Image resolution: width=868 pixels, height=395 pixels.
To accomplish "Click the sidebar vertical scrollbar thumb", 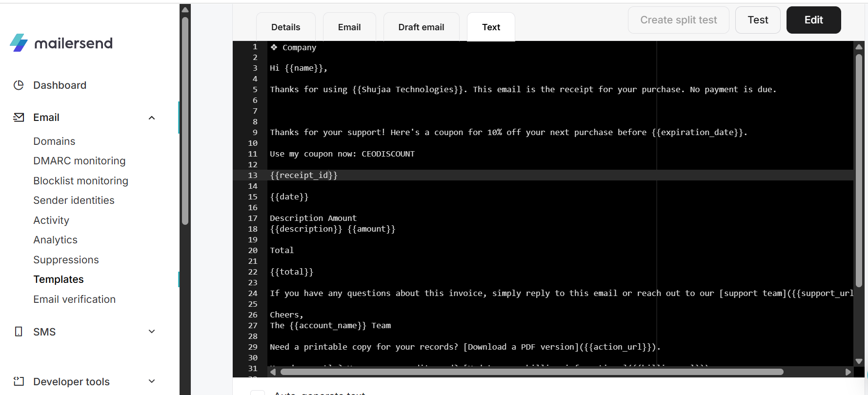I will [x=185, y=121].
